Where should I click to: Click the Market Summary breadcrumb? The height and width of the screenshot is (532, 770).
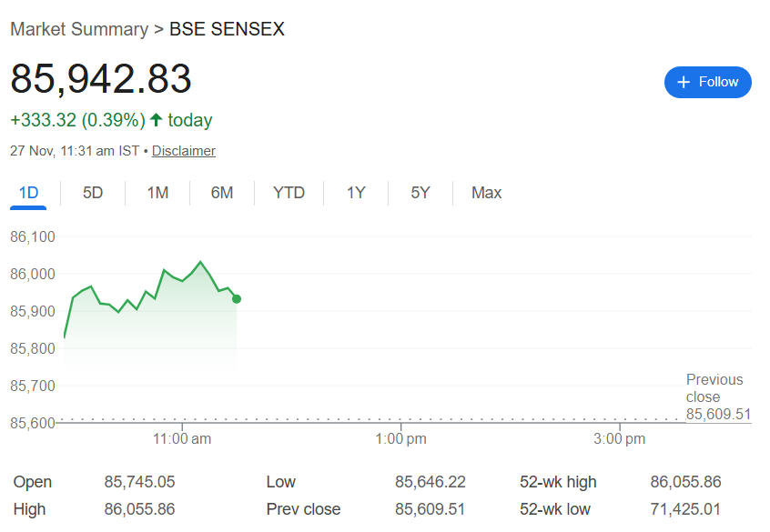click(x=78, y=29)
